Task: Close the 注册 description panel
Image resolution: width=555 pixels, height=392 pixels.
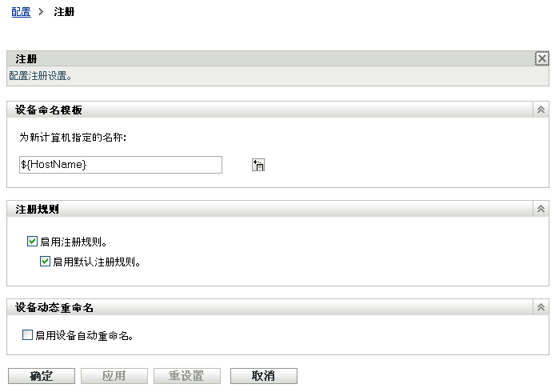Action: pyautogui.click(x=541, y=58)
